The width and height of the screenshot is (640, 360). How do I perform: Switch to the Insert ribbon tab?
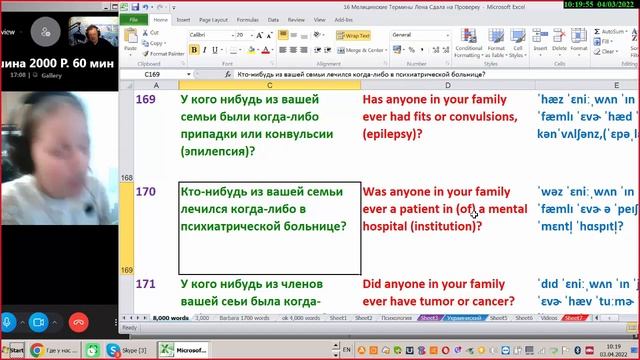tap(183, 20)
